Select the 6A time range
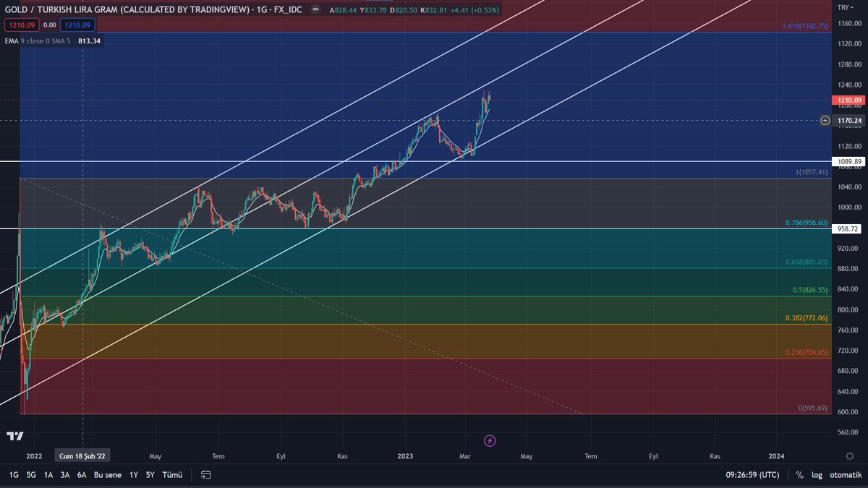This screenshot has height=488, width=868. (x=82, y=475)
